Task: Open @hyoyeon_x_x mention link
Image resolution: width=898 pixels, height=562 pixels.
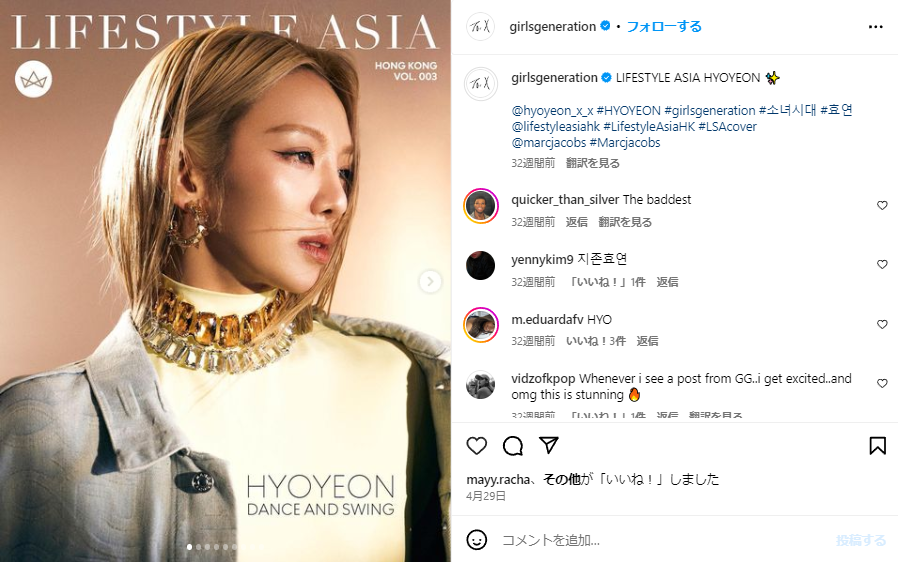Action: (x=552, y=111)
